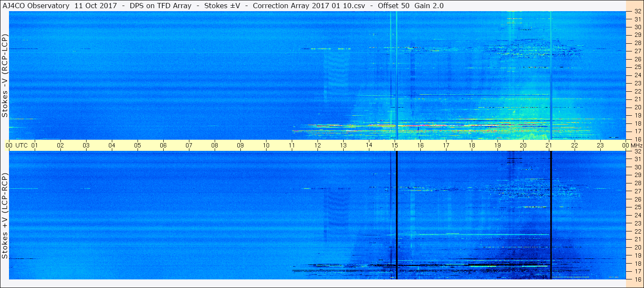
Task: Select the 18 hour tick label on time axis
Action: (472, 145)
